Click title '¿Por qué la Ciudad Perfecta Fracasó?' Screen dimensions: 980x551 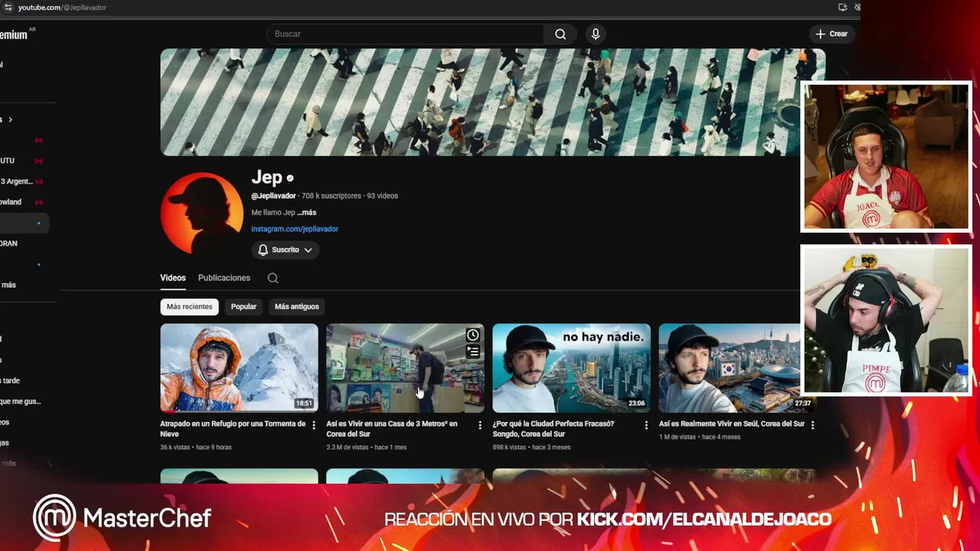(x=554, y=429)
